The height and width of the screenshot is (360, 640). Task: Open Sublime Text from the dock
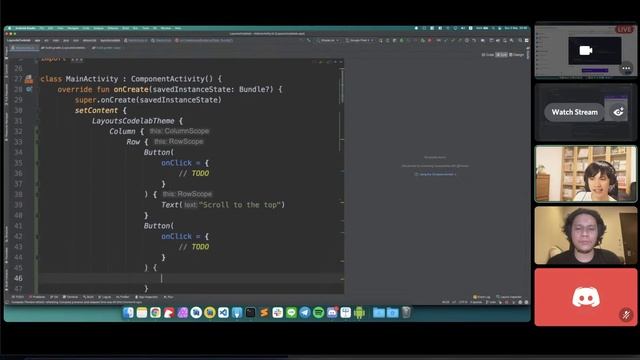pyautogui.click(x=264, y=313)
